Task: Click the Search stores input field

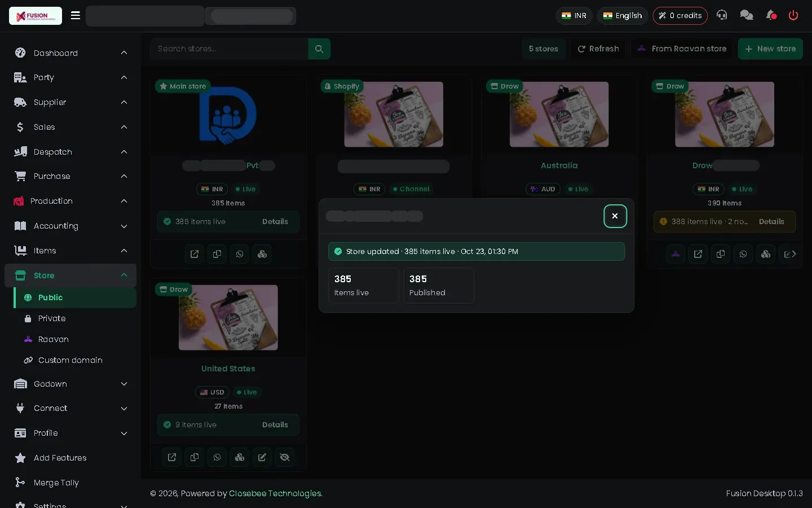Action: pos(229,49)
